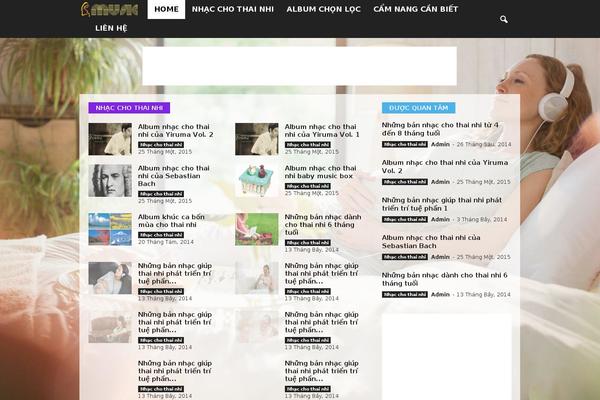Click date 26 Tháng Sáu, 2014 in sidebar
This screenshot has width=600, height=400.
(484, 144)
